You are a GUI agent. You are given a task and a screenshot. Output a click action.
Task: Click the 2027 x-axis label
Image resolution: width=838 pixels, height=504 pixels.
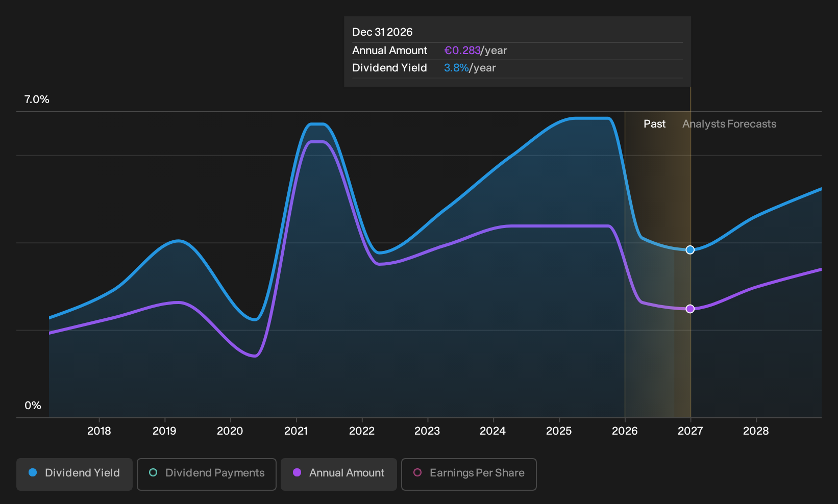(x=690, y=431)
